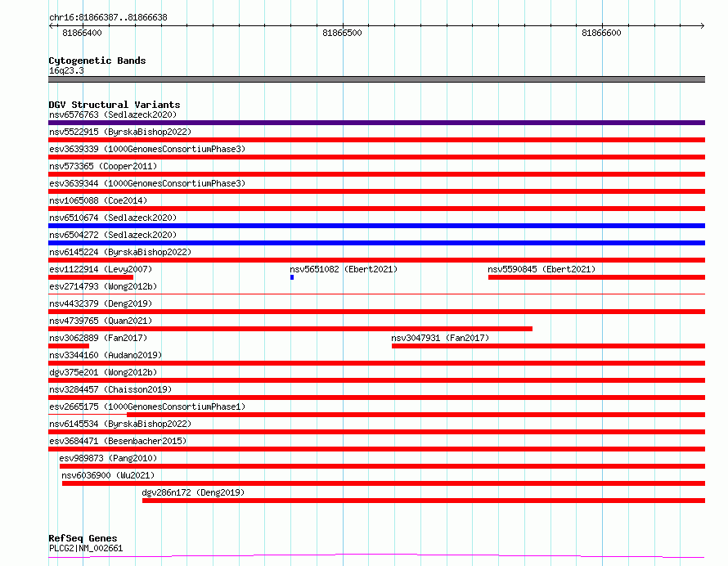Select red bar under dgv286n172
Screen dimensions: 728x566
424,501
